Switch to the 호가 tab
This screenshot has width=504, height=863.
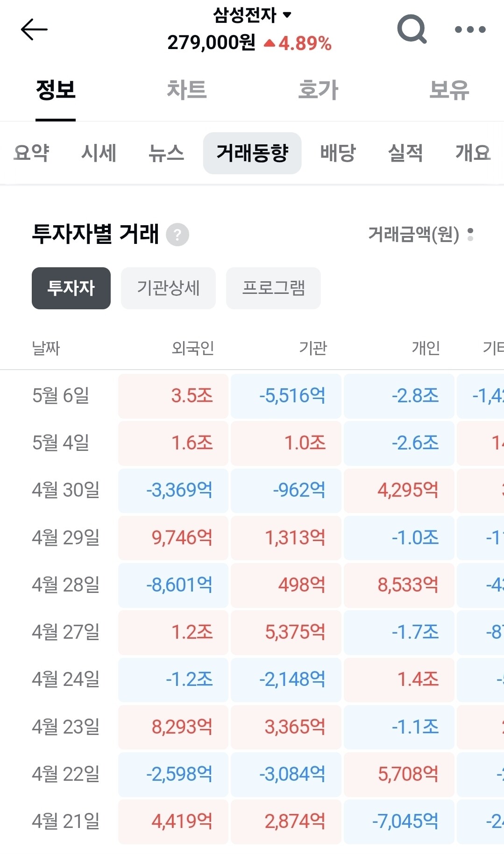pyautogui.click(x=318, y=90)
